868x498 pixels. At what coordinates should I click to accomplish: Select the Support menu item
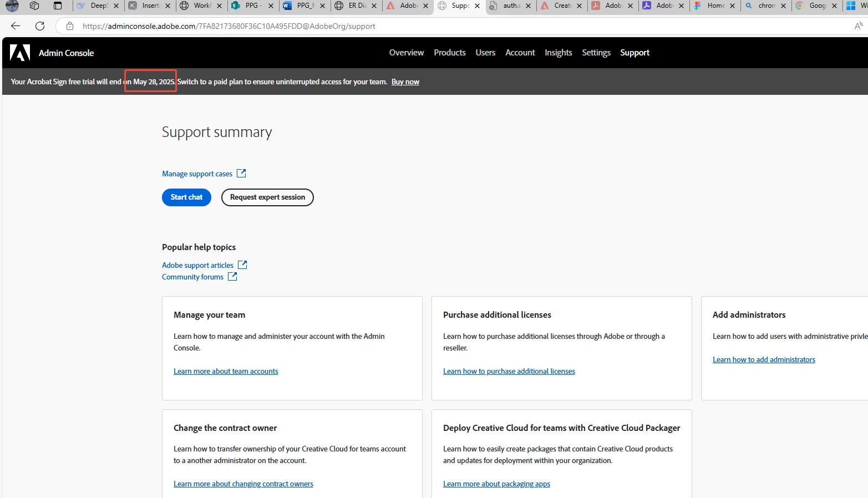(x=634, y=53)
